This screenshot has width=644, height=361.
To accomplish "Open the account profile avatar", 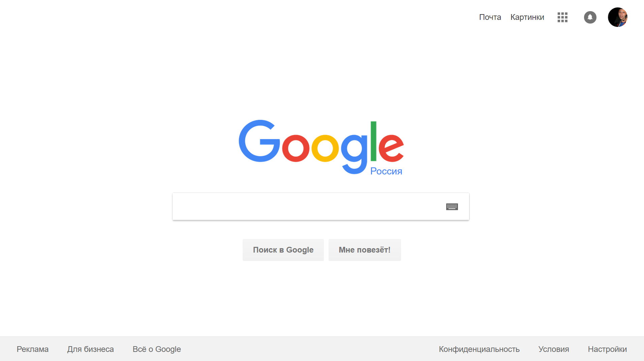I will (x=617, y=17).
